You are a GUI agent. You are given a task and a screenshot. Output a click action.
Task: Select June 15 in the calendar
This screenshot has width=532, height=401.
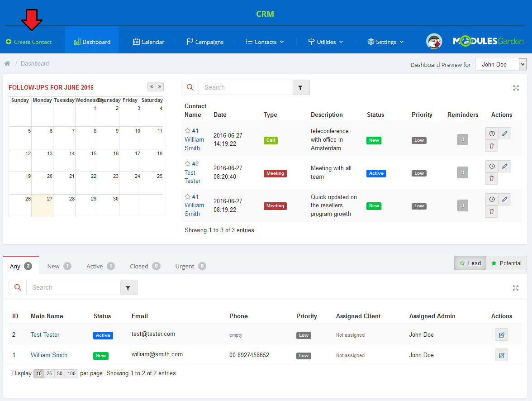click(x=86, y=161)
